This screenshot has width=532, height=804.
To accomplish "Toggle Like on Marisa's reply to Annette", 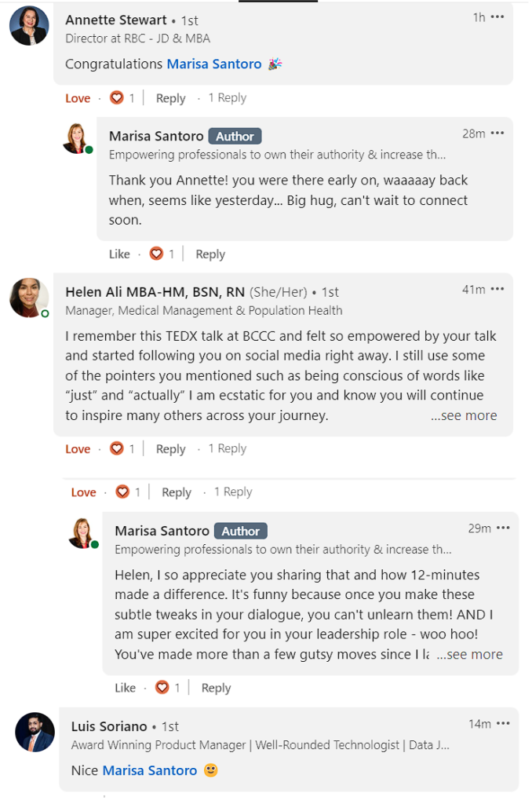I will (119, 254).
